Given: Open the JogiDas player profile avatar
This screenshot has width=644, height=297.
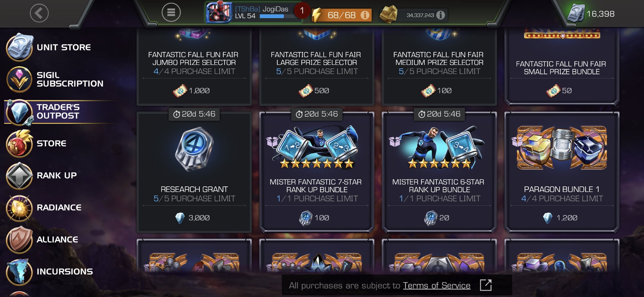Looking at the screenshot, I should pos(219,12).
